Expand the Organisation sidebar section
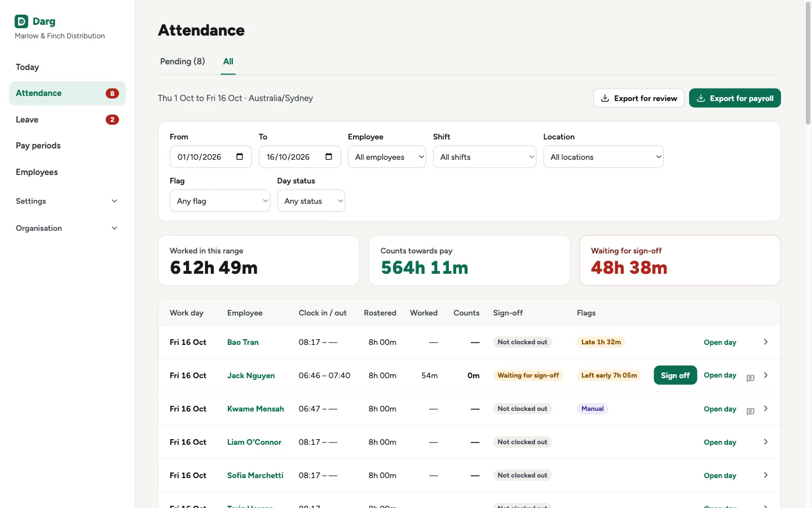This screenshot has width=812, height=508. [x=67, y=228]
